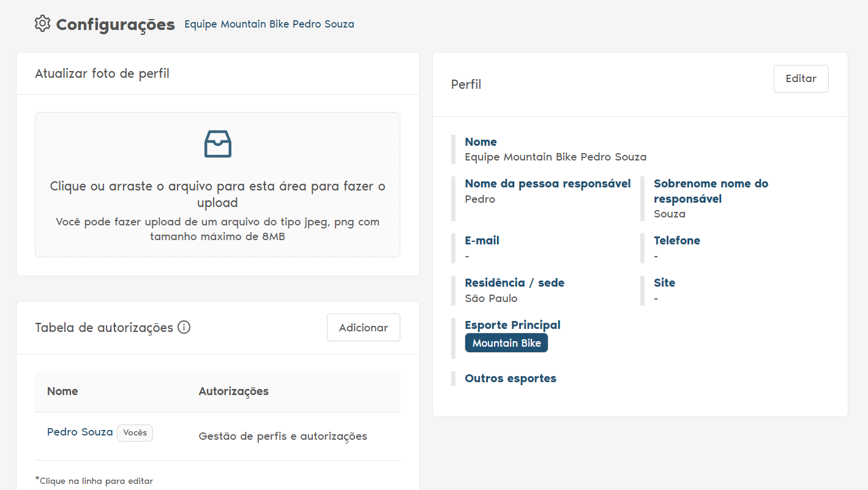
Task: Select the Pedro Souza table row name
Action: pyautogui.click(x=80, y=432)
